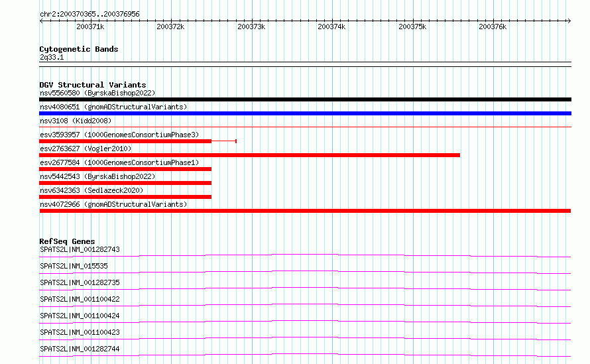Click the magenta NM_001100424 gene line
Image resolution: width=590 pixels, height=364 pixels.
tap(305, 322)
